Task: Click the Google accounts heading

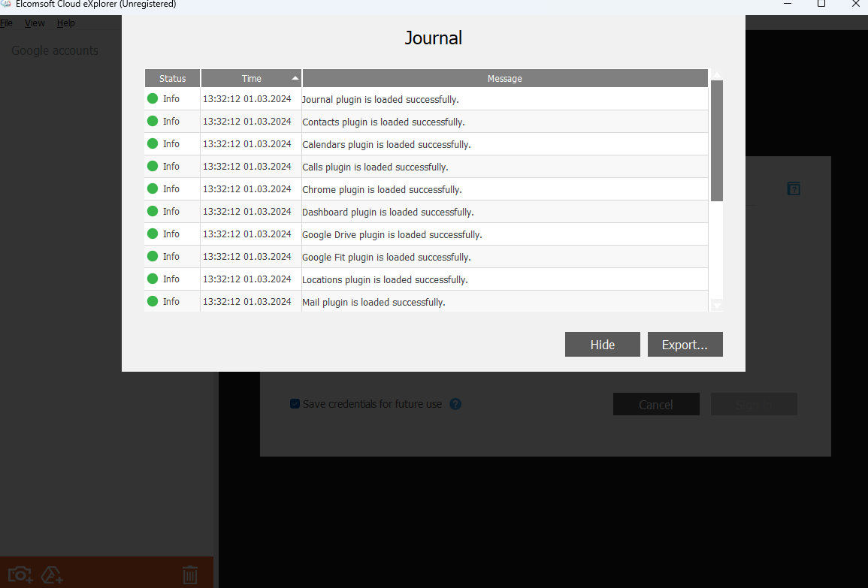Action: point(55,50)
